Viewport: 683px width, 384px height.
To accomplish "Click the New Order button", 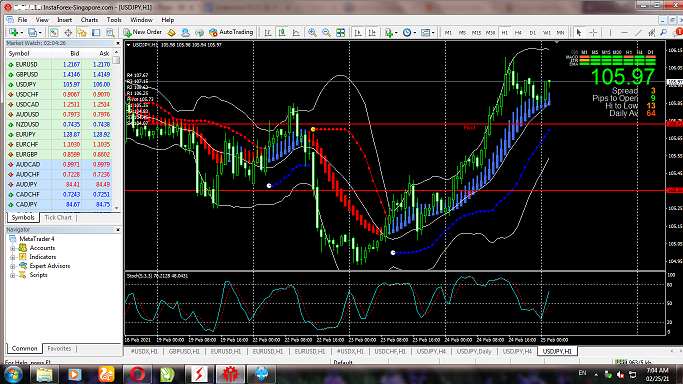I will [x=142, y=32].
